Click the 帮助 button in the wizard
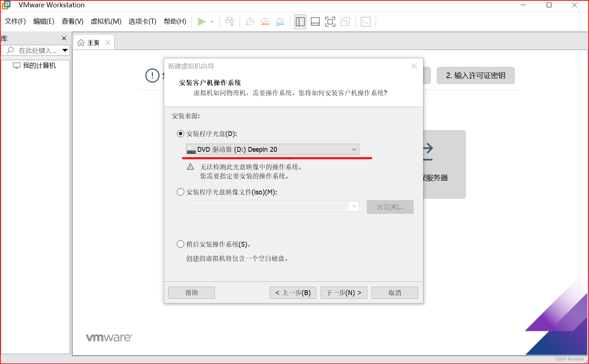Image resolution: width=589 pixels, height=364 pixels. pos(191,293)
